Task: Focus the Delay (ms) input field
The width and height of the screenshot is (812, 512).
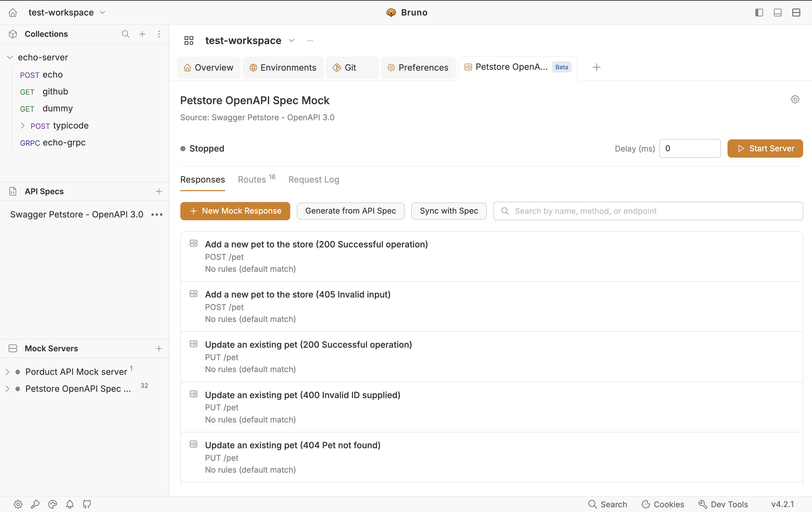Action: (x=690, y=149)
